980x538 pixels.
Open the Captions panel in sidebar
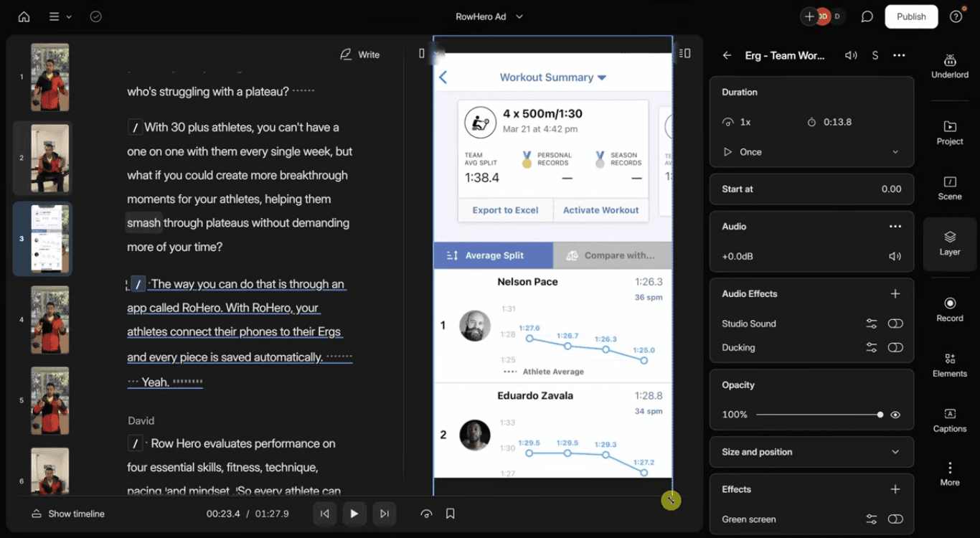[x=950, y=420]
